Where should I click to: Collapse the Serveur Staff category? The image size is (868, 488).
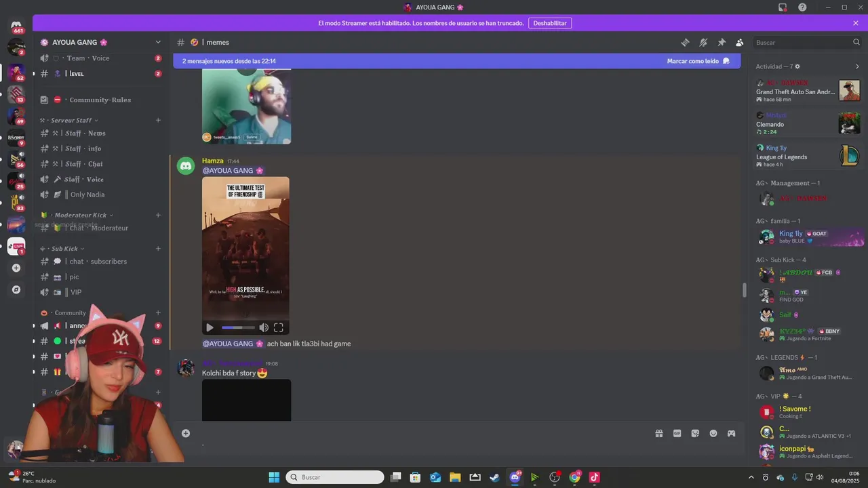[74, 120]
